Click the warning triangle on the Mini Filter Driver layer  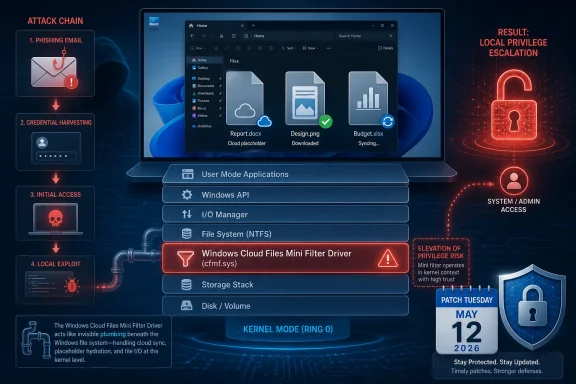coord(388,258)
